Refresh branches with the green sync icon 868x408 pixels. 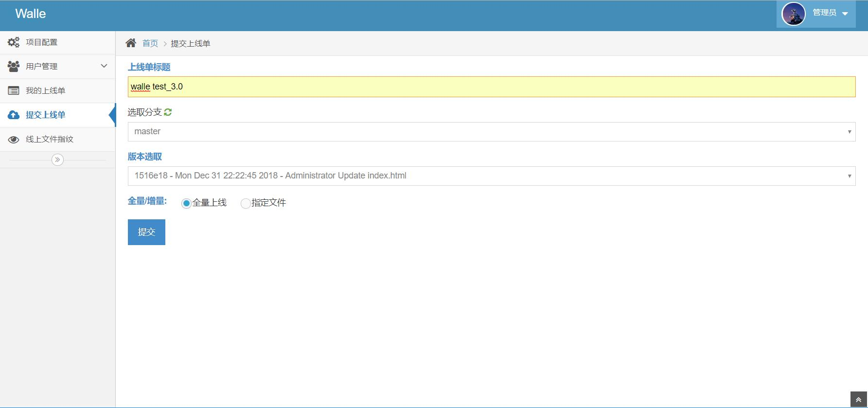point(168,112)
